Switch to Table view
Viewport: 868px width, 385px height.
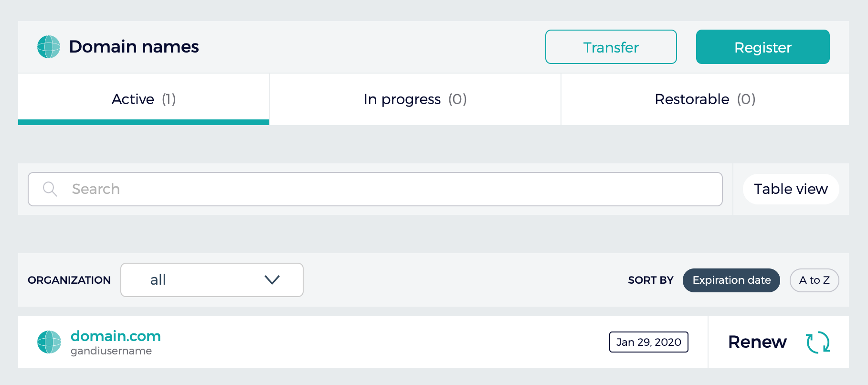pyautogui.click(x=791, y=189)
